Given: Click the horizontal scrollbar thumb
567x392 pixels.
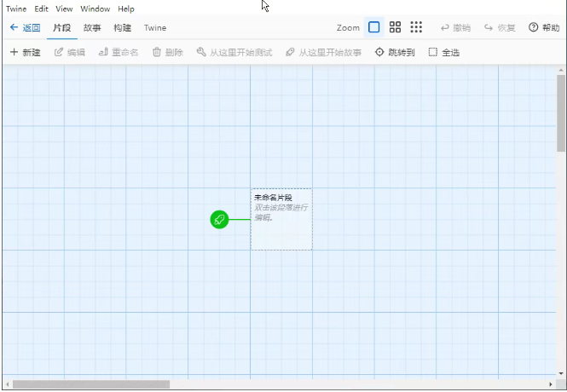Looking at the screenshot, I should pyautogui.click(x=91, y=384).
